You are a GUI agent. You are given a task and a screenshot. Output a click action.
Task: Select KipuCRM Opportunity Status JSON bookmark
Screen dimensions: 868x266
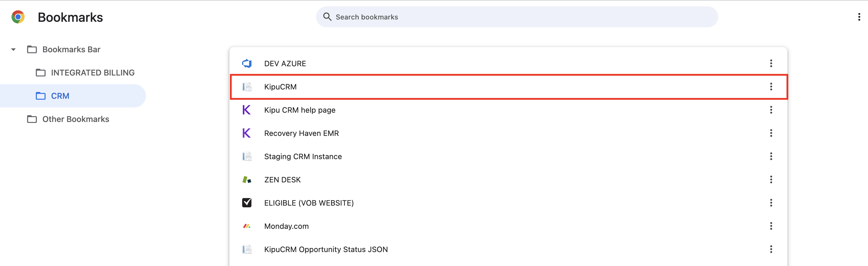tap(326, 249)
